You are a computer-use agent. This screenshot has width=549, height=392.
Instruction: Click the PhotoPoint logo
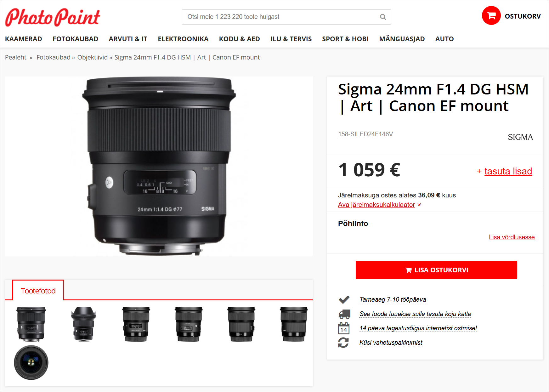coord(53,17)
